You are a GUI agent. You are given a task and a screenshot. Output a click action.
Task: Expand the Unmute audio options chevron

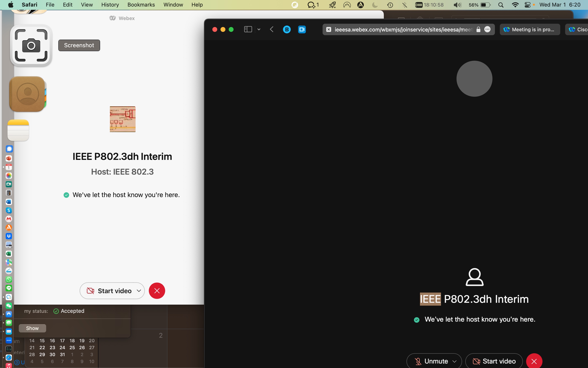click(454, 361)
